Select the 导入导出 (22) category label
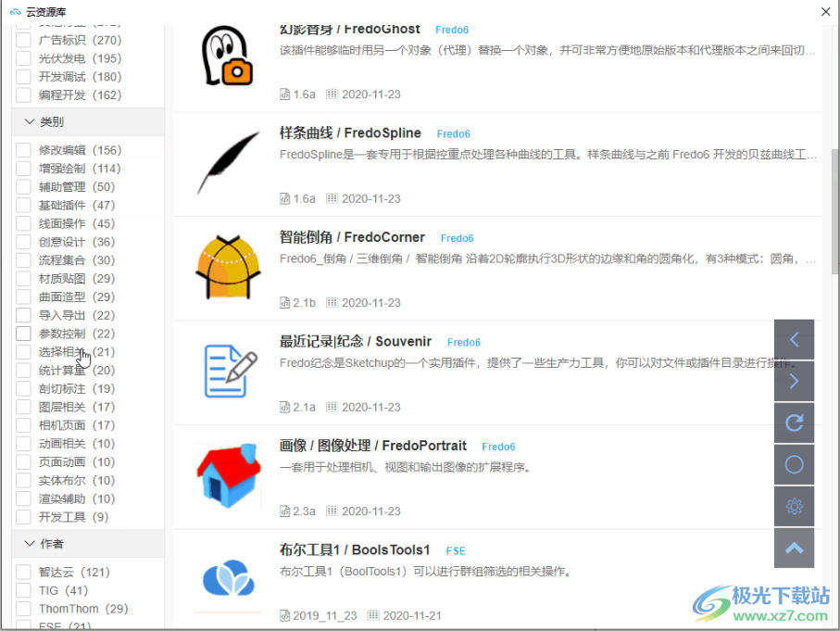The width and height of the screenshot is (840, 631). pyautogui.click(x=77, y=315)
